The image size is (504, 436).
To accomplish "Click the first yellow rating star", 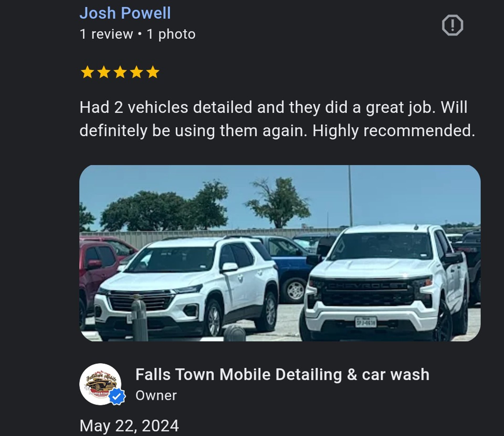I will click(87, 72).
